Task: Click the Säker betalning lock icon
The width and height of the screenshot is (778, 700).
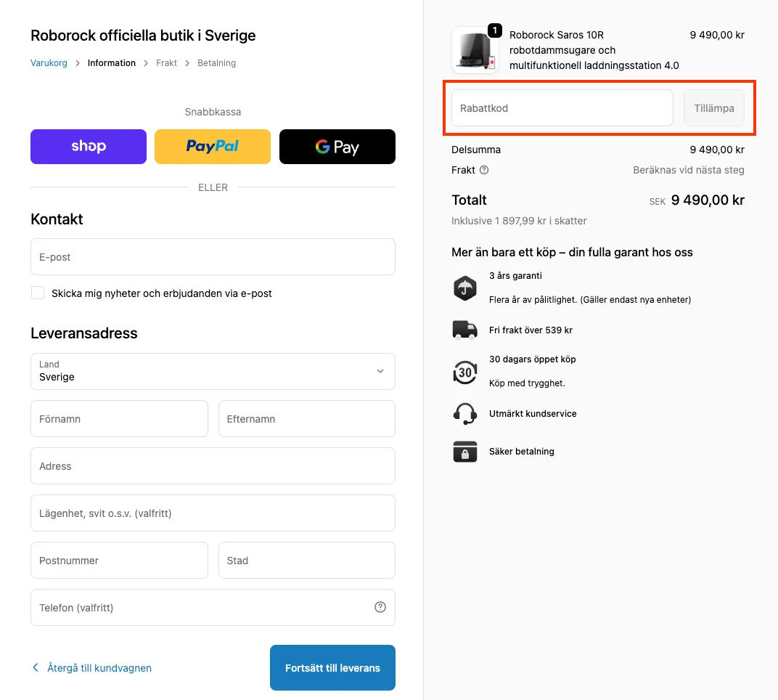Action: click(x=465, y=451)
